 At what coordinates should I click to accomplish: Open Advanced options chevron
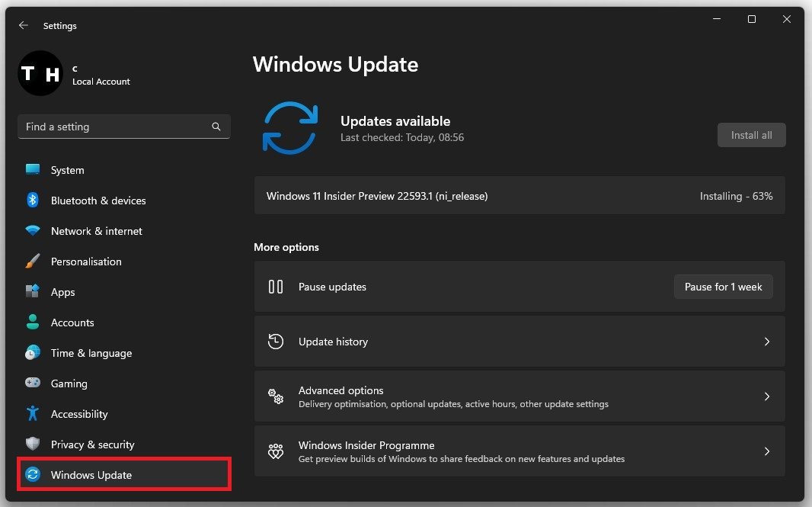pyautogui.click(x=767, y=396)
